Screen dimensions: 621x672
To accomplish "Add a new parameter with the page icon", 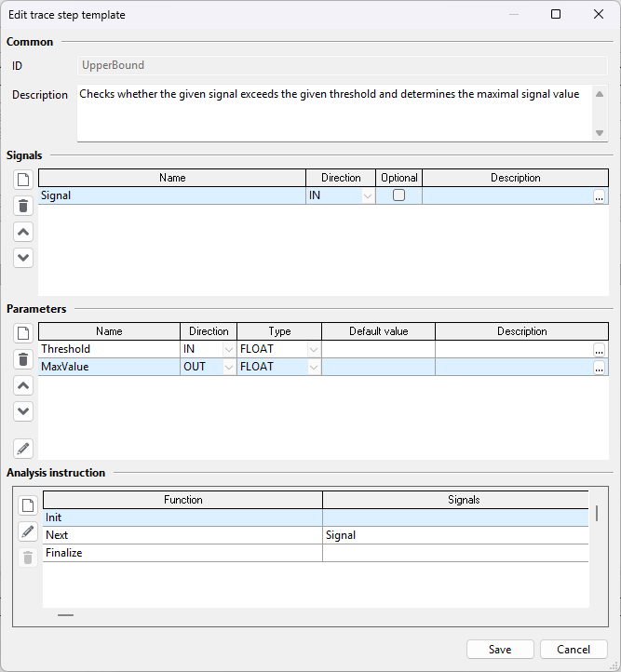I will [x=23, y=333].
